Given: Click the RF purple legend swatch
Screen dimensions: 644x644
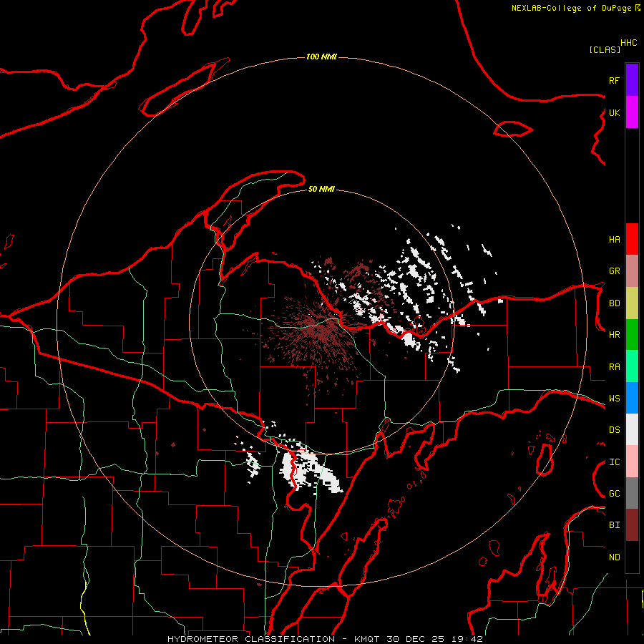Looking at the screenshot, I should pyautogui.click(x=632, y=80).
